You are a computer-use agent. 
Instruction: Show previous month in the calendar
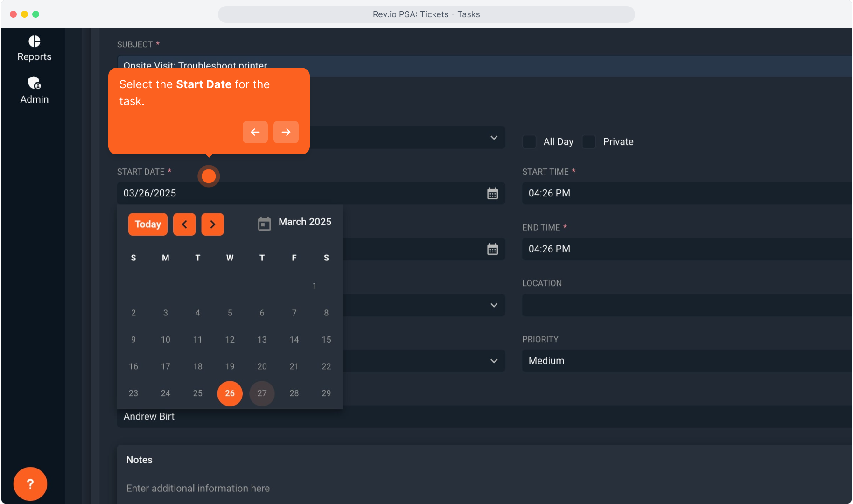pyautogui.click(x=184, y=224)
